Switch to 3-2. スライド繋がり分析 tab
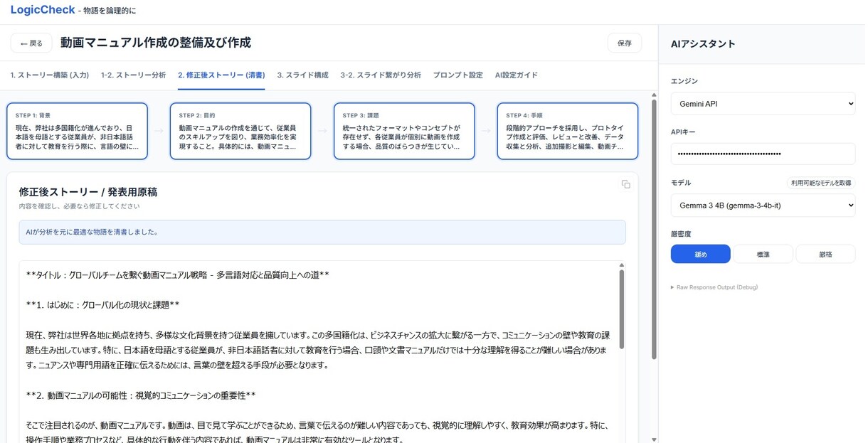Viewport: 868px width, 443px height. [381, 75]
